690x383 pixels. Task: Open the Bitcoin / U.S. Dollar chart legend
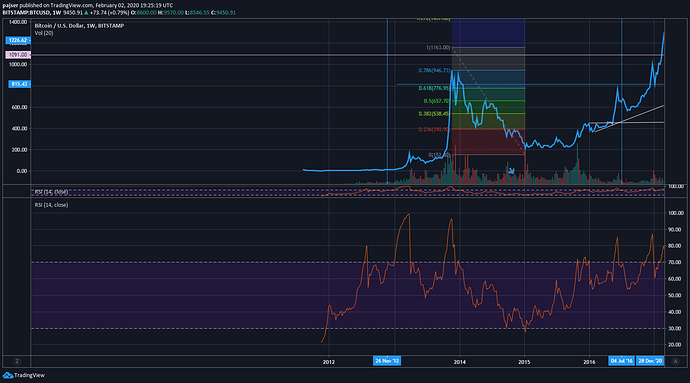[x=79, y=26]
